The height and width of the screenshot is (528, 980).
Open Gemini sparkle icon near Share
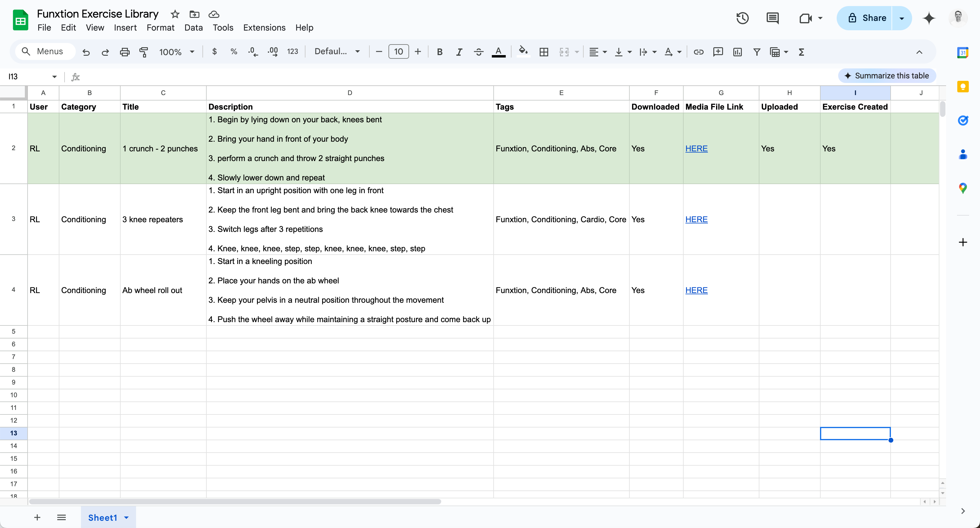click(929, 18)
